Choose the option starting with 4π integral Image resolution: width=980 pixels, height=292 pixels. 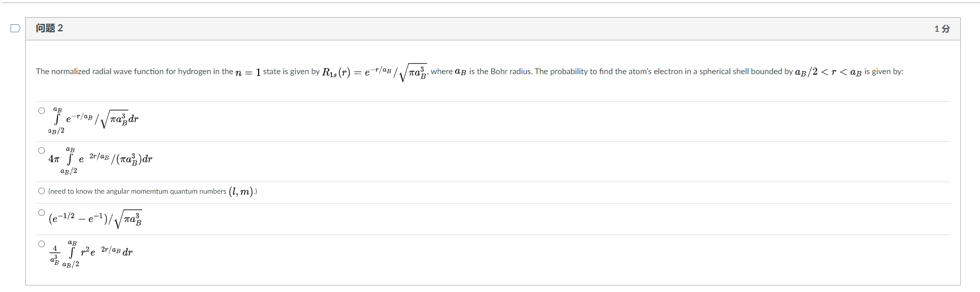[x=41, y=149]
